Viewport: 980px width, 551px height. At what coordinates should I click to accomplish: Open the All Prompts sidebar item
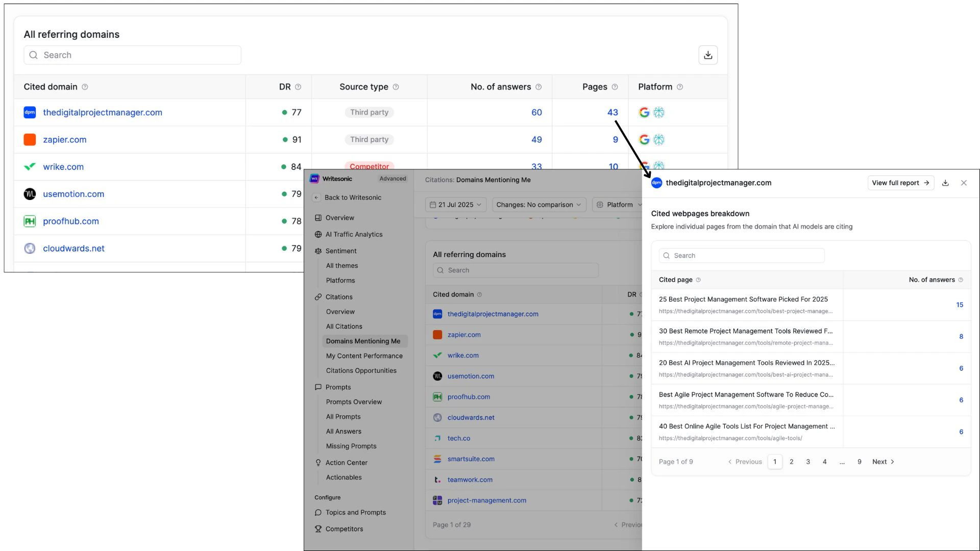pos(343,417)
